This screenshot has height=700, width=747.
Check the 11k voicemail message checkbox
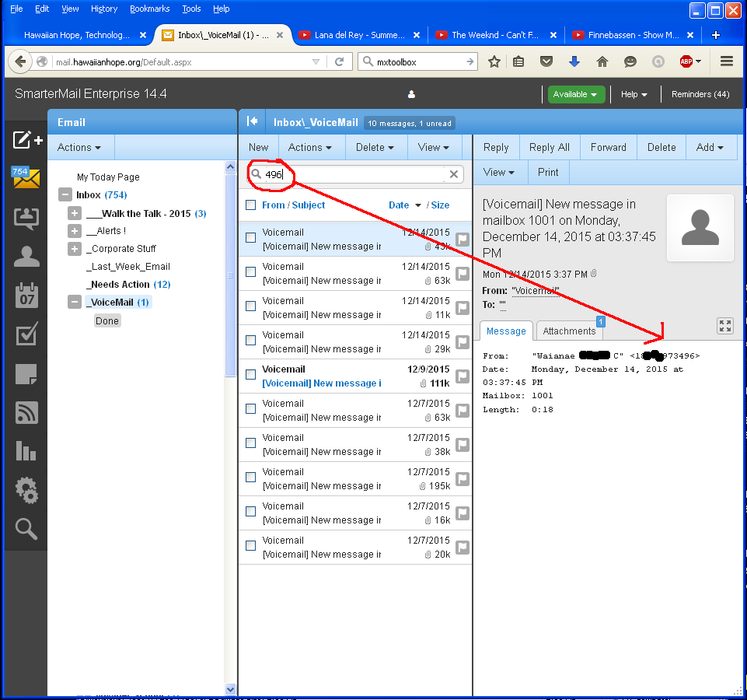click(250, 306)
